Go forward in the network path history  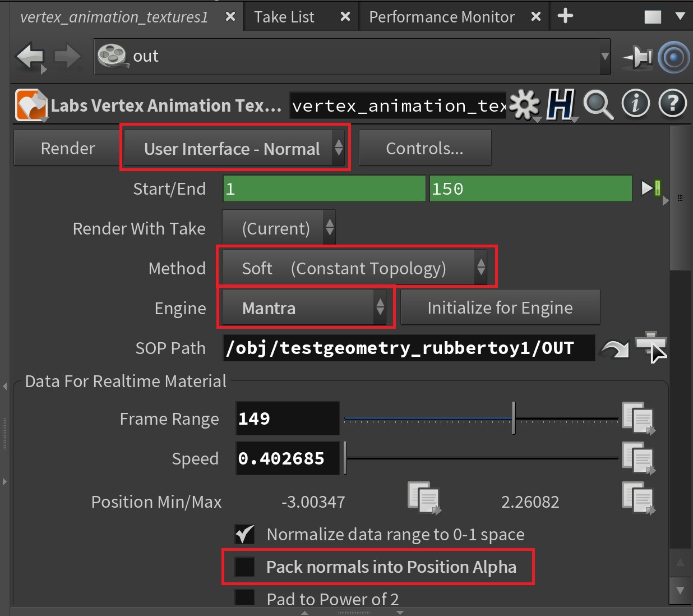coord(67,57)
